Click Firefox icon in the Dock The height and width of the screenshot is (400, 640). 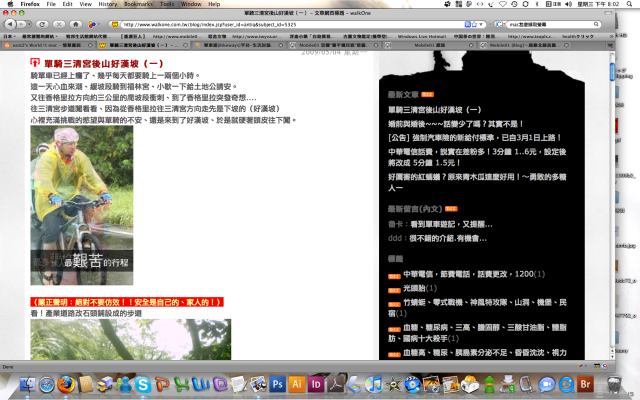pos(66,384)
